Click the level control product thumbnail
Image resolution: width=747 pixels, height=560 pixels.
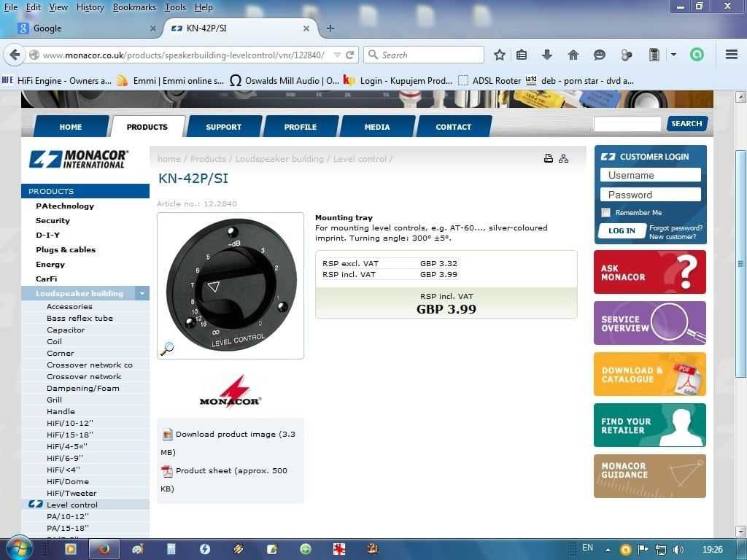tap(231, 286)
